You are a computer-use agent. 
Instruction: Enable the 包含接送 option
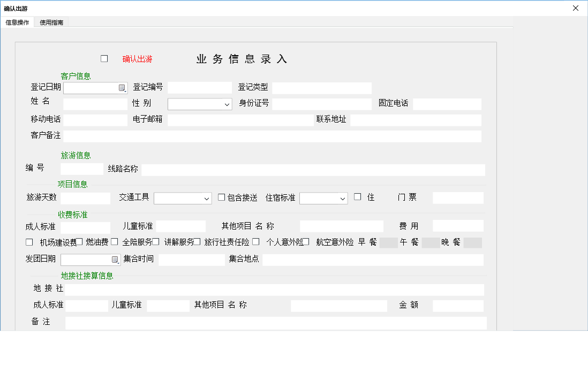(221, 197)
